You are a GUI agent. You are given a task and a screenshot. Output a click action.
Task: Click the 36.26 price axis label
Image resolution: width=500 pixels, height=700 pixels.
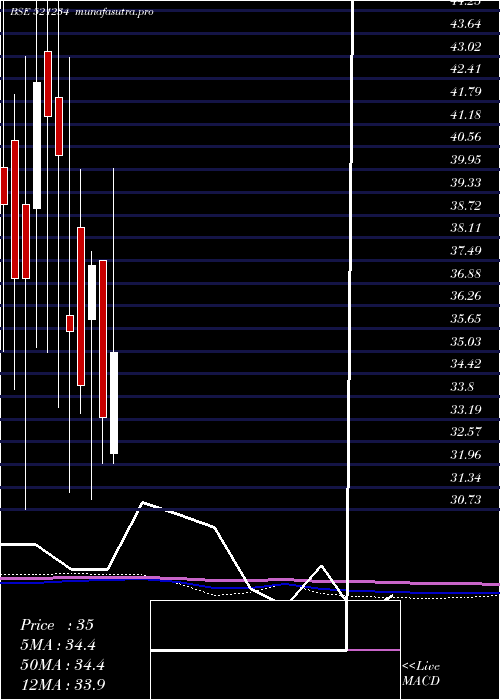pos(466,296)
